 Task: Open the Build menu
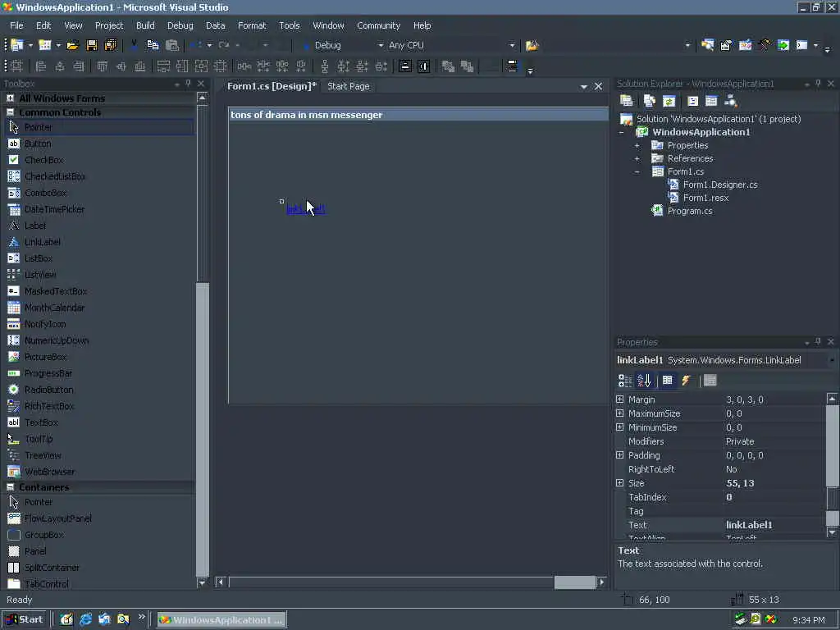(145, 25)
